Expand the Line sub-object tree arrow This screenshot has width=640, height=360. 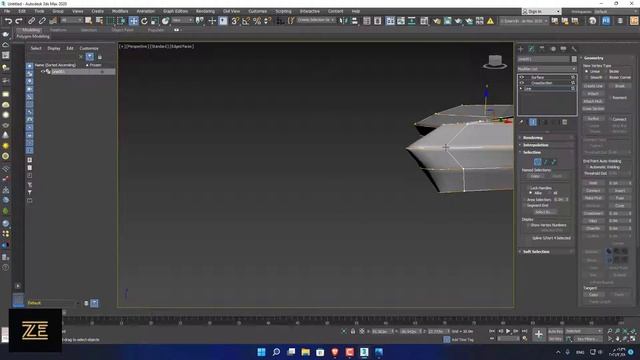(521, 89)
